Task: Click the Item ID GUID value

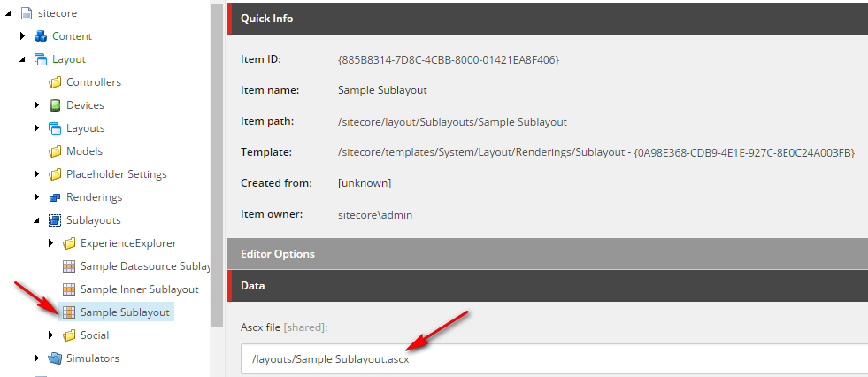Action: coord(449,60)
